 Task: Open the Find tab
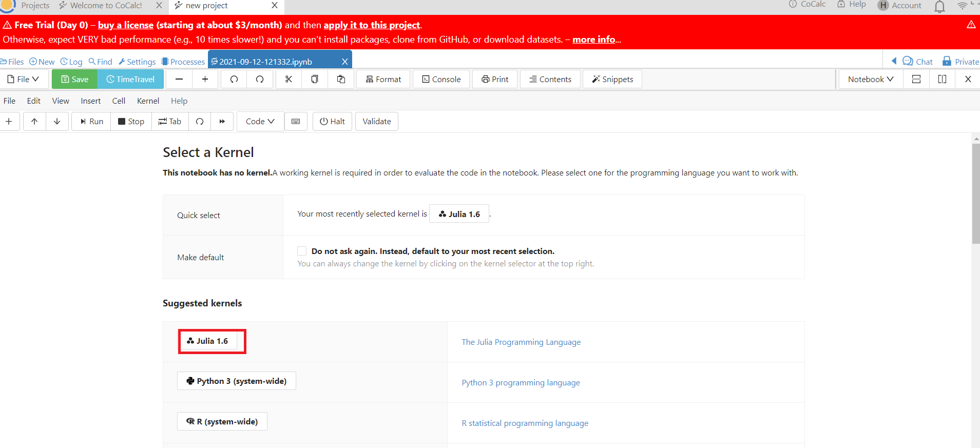100,62
